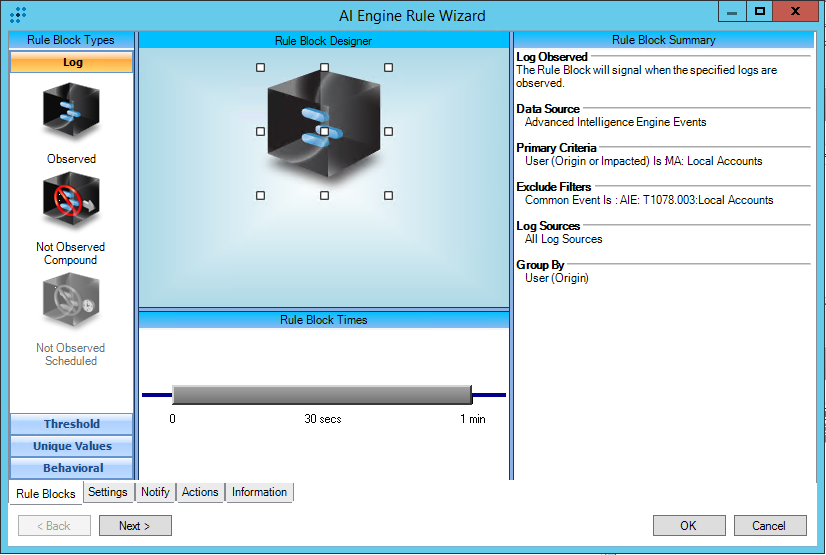
Task: Open the Notify tab
Action: 155,492
